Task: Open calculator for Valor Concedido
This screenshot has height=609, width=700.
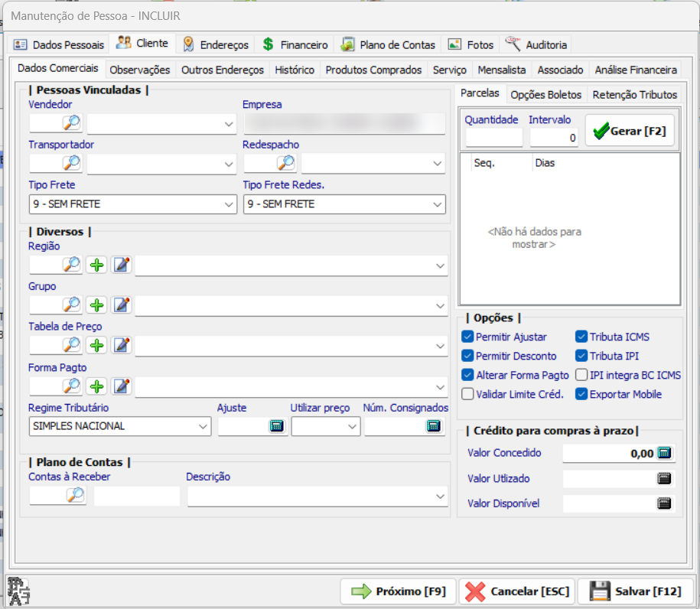Action: 664,453
